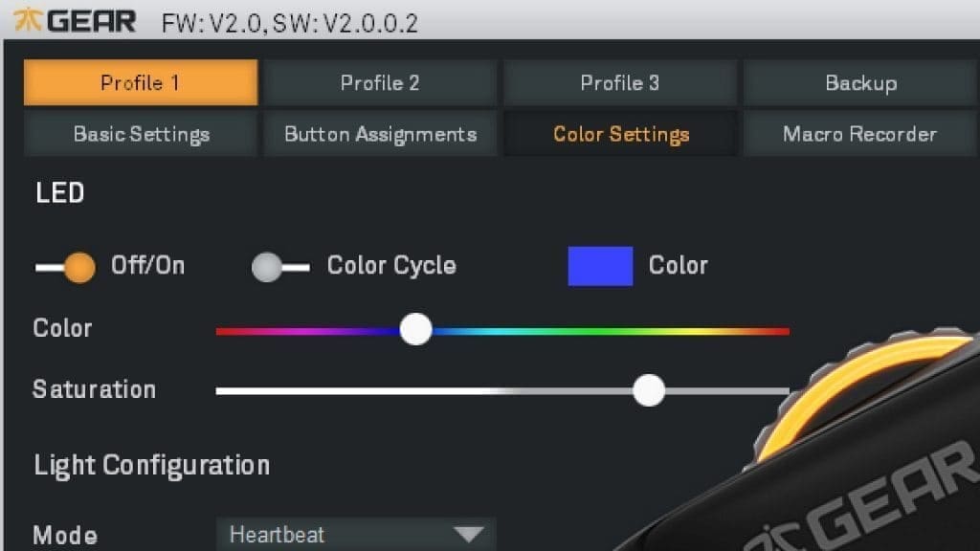Open the Backup tab
Viewport: 980px width, 551px height.
[x=861, y=82]
